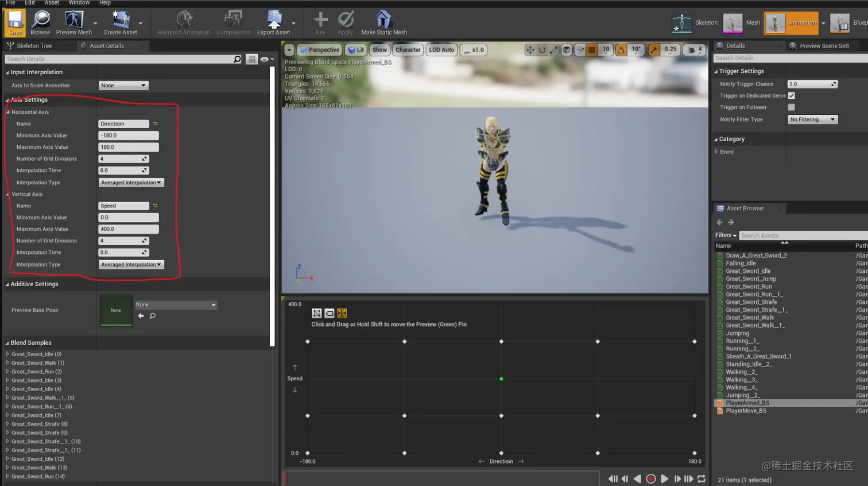This screenshot has width=868, height=486.
Task: Open the File menu
Action: [10, 3]
